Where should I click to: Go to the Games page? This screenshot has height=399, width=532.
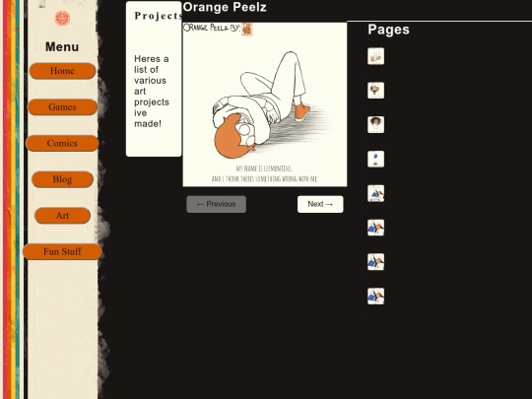pyautogui.click(x=62, y=106)
